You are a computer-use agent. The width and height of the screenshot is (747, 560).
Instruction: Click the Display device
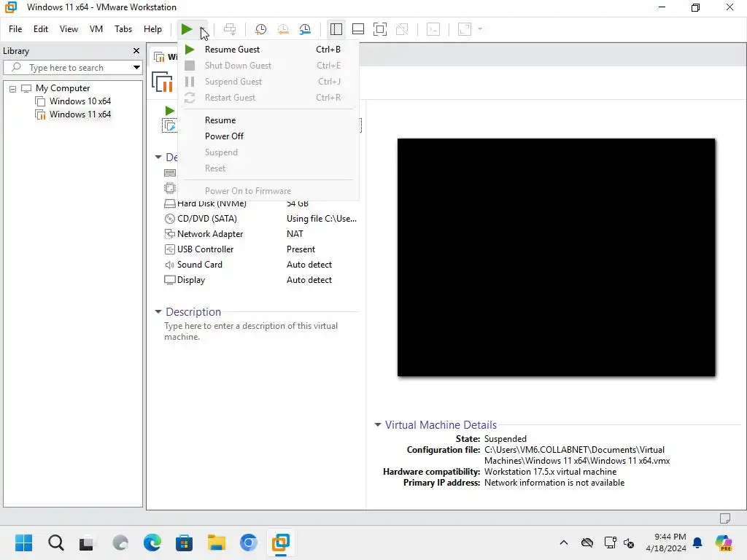(x=190, y=280)
